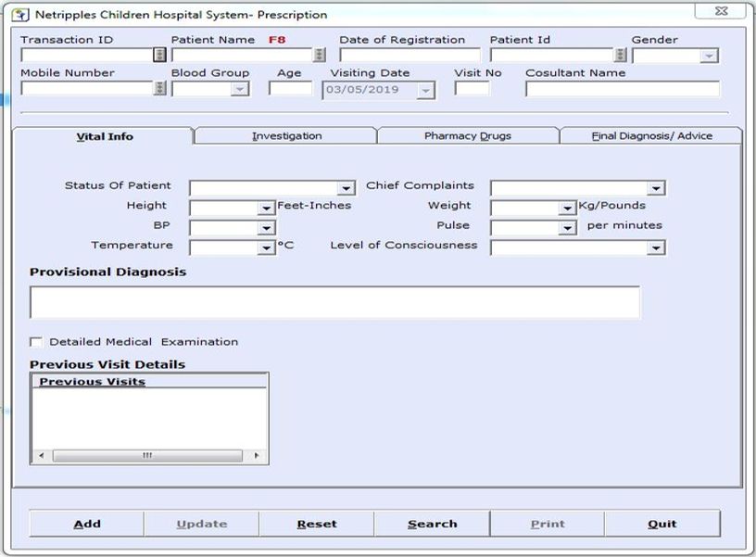
Task: Click the Previous Visits horizontal scrollbar thumb
Action: (x=147, y=455)
